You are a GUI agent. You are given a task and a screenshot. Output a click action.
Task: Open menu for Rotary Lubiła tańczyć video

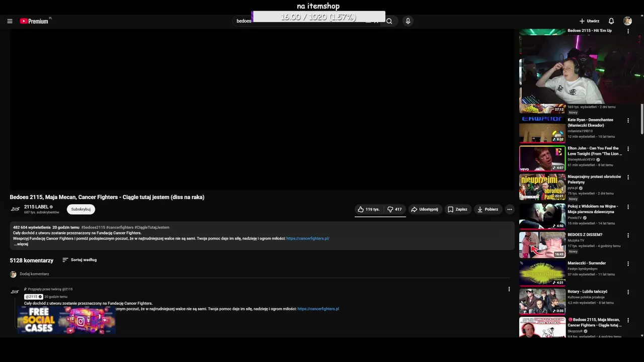tap(628, 292)
